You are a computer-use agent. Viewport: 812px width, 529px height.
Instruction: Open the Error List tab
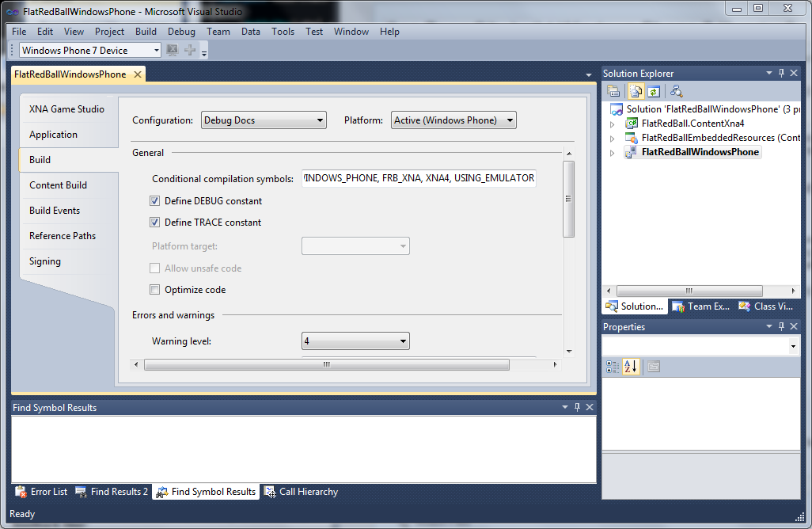(x=41, y=492)
